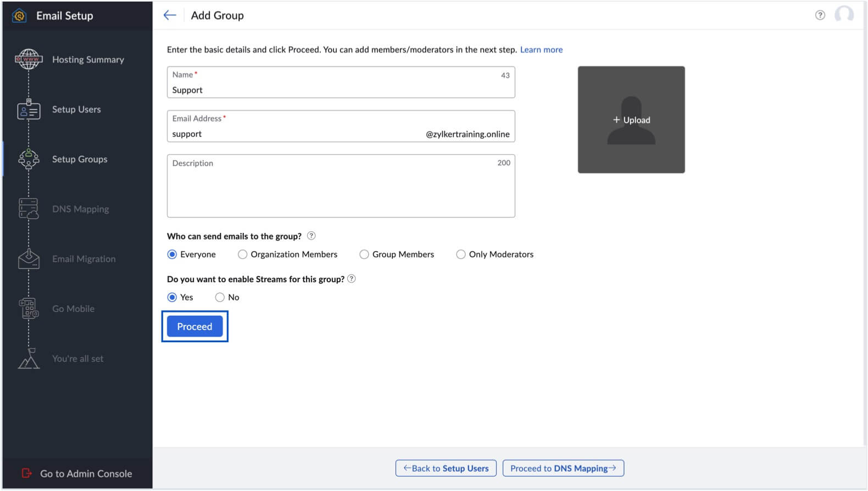
Task: Click the Go to Admin Console exit icon
Action: pyautogui.click(x=26, y=473)
